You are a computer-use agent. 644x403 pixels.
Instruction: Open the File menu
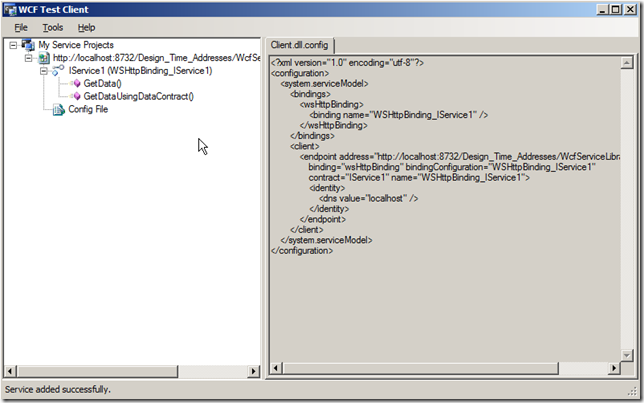[21, 28]
